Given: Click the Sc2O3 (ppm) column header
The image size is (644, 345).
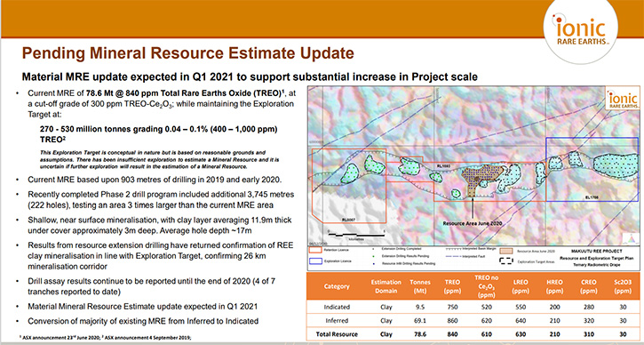Looking at the screenshot, I should (x=623, y=286).
